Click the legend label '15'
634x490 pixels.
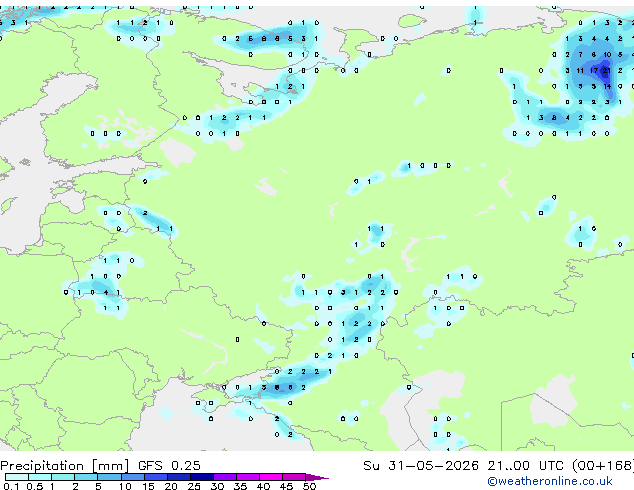coord(148,486)
